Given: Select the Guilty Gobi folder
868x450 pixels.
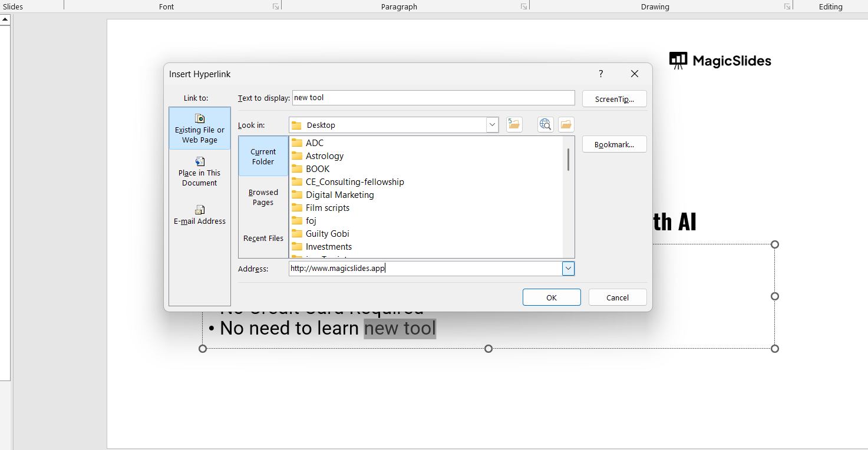Looking at the screenshot, I should coord(321,234).
